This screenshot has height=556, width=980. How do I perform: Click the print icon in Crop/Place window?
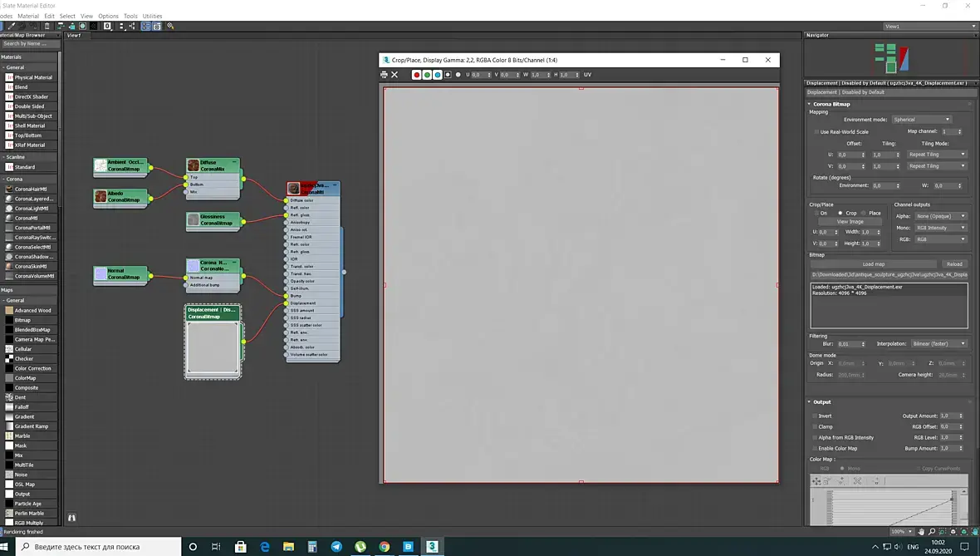tap(384, 75)
